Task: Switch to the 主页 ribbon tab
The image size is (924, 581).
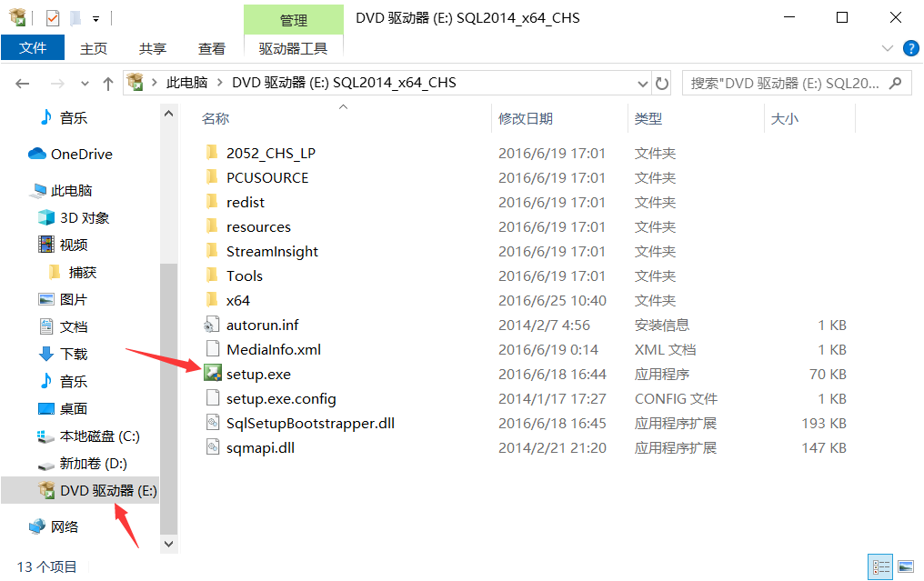Action: [94, 48]
